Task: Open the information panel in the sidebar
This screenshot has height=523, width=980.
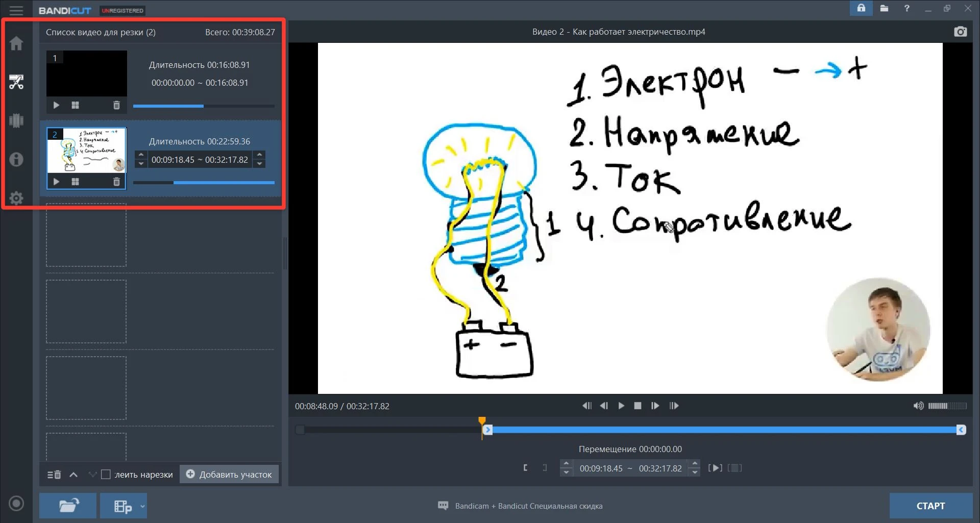Action: click(x=16, y=159)
